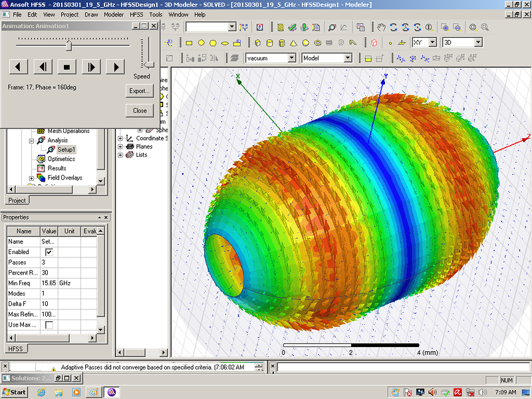Play the animation forward
The image size is (532, 399).
tap(115, 66)
